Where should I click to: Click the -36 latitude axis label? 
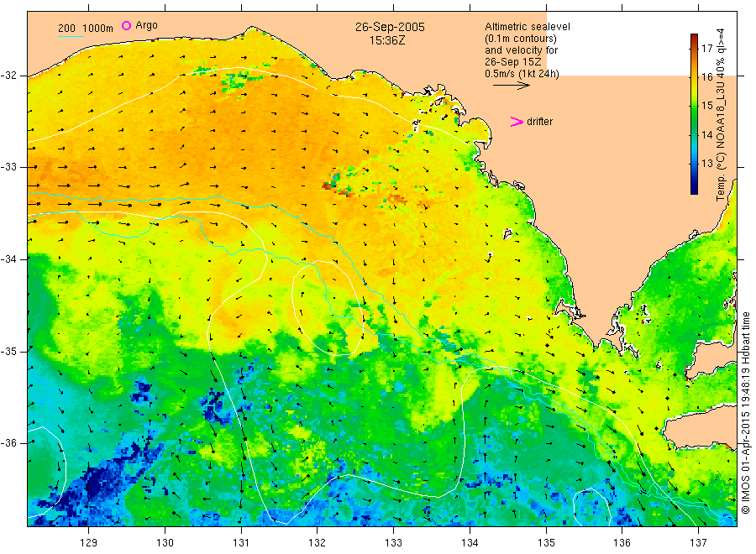pyautogui.click(x=8, y=442)
